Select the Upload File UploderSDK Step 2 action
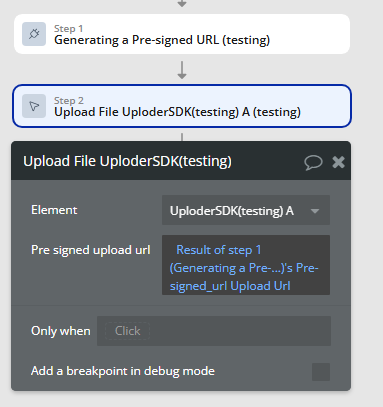Image resolution: width=383 pixels, height=407 pixels. pyautogui.click(x=182, y=106)
